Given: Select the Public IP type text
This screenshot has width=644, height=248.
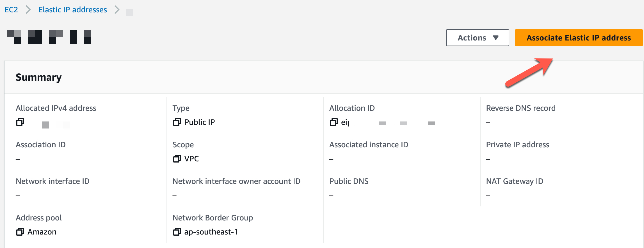Looking at the screenshot, I should click(199, 122).
